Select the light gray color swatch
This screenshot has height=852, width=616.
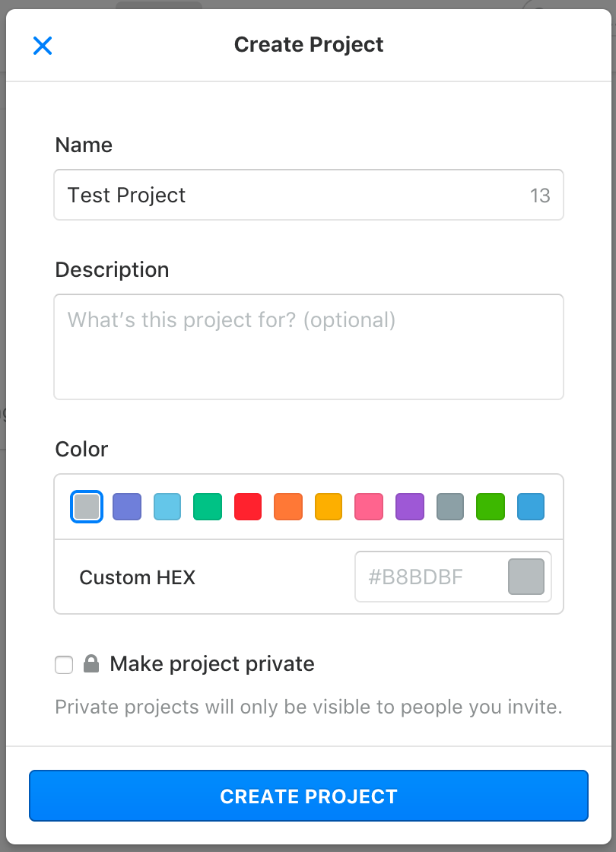coord(87,507)
